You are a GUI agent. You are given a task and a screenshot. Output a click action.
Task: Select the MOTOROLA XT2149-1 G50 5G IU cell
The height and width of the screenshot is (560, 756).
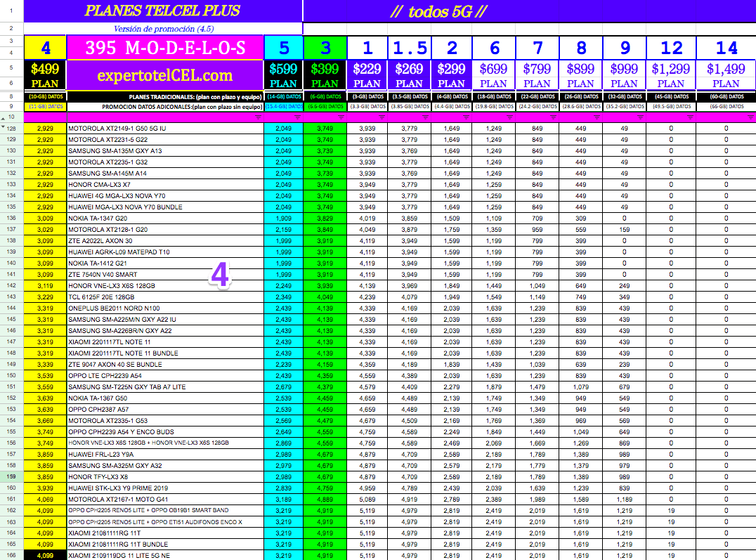coord(165,129)
